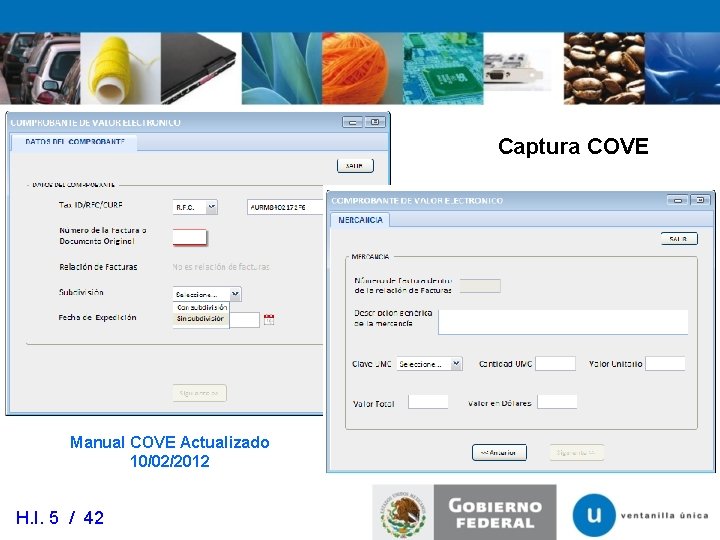Click the 'Manual COVE Actualizado' text

tap(169, 442)
